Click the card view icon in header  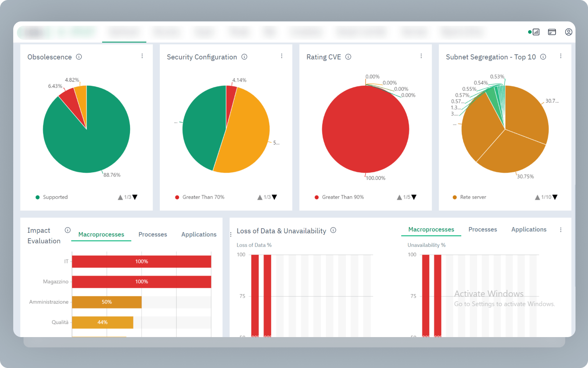pyautogui.click(x=552, y=32)
